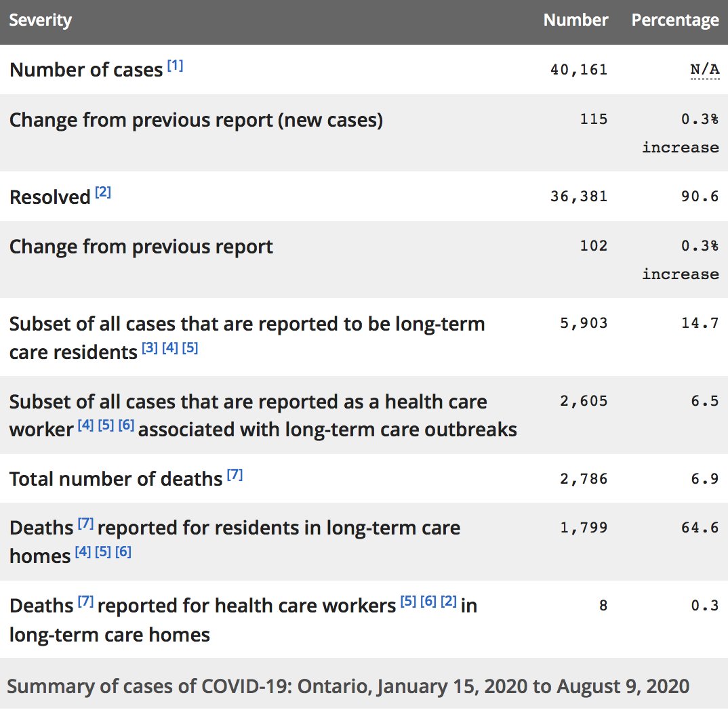This screenshot has height=710, width=728.
Task: Click the Change from previous report (new cases) row
Action: (364, 133)
